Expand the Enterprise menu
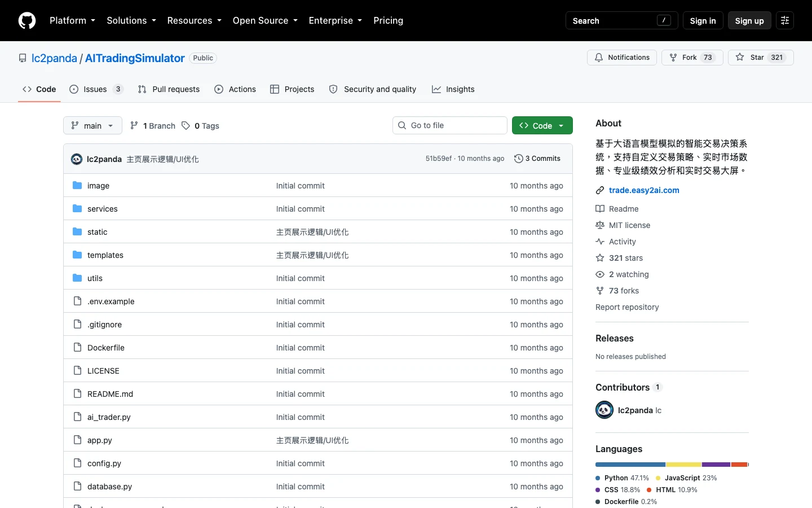This screenshot has height=508, width=812. point(336,21)
